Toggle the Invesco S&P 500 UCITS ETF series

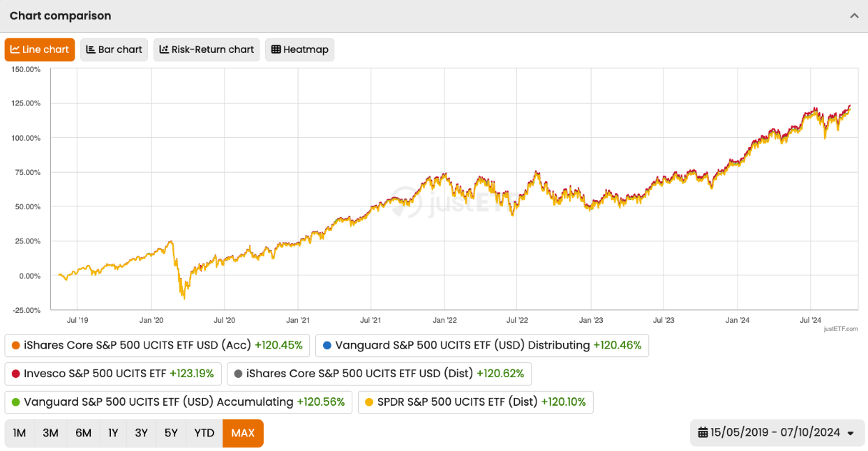pos(112,374)
